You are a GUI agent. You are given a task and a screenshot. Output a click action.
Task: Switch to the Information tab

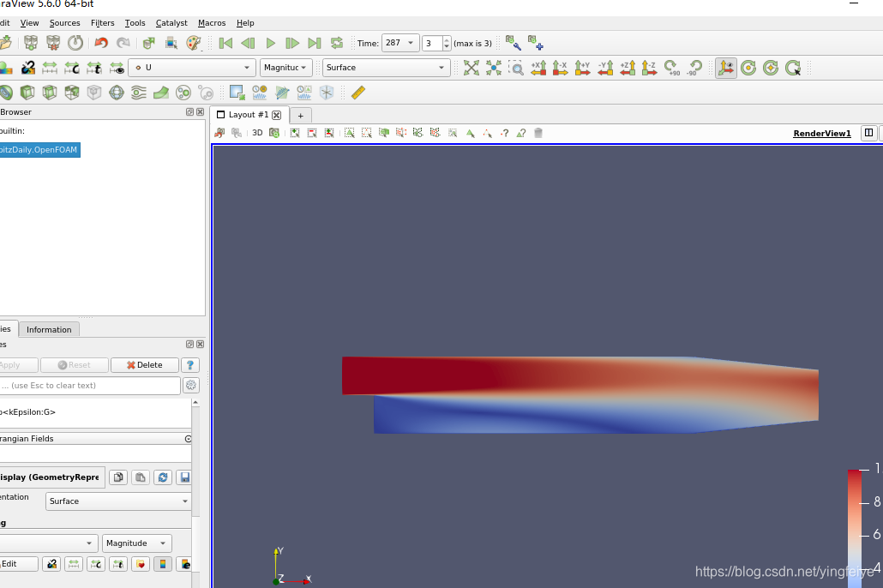(x=49, y=329)
